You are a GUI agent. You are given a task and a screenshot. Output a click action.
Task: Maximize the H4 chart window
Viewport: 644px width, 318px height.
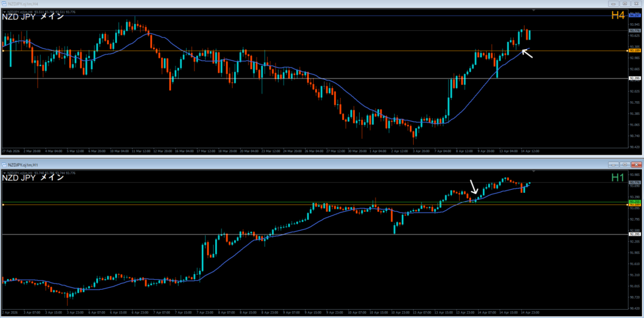[625, 4]
